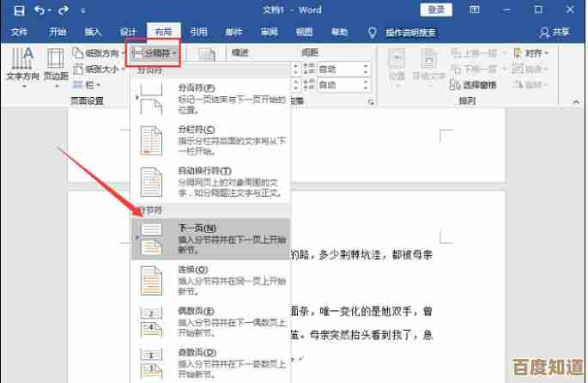This screenshot has height=383, width=588.
Task: Open the 栏 columns dropdown
Action: 87,85
